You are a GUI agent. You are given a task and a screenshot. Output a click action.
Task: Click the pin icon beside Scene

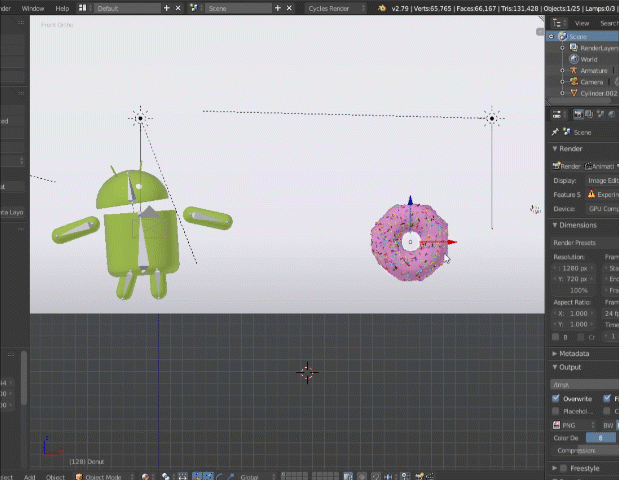pyautogui.click(x=555, y=132)
